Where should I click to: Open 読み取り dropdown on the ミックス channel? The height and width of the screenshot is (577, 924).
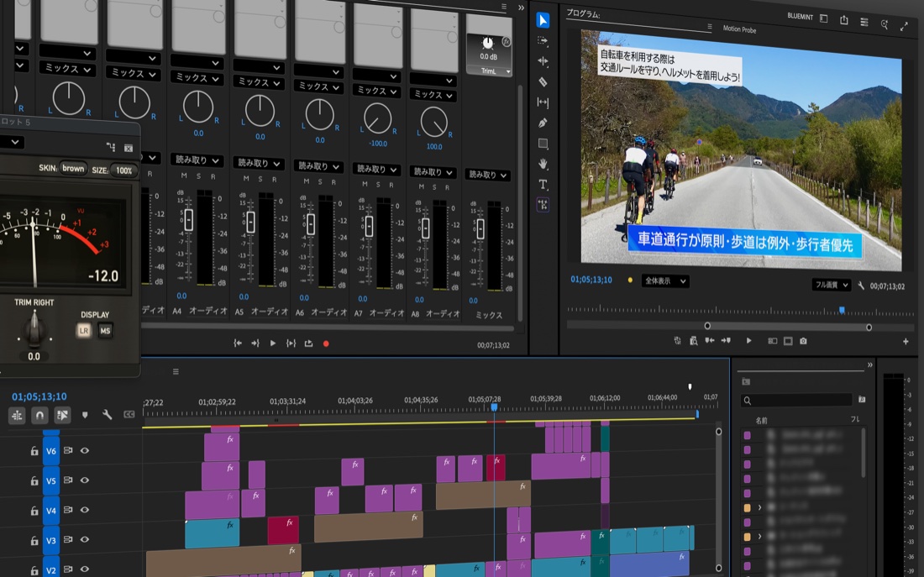(487, 175)
